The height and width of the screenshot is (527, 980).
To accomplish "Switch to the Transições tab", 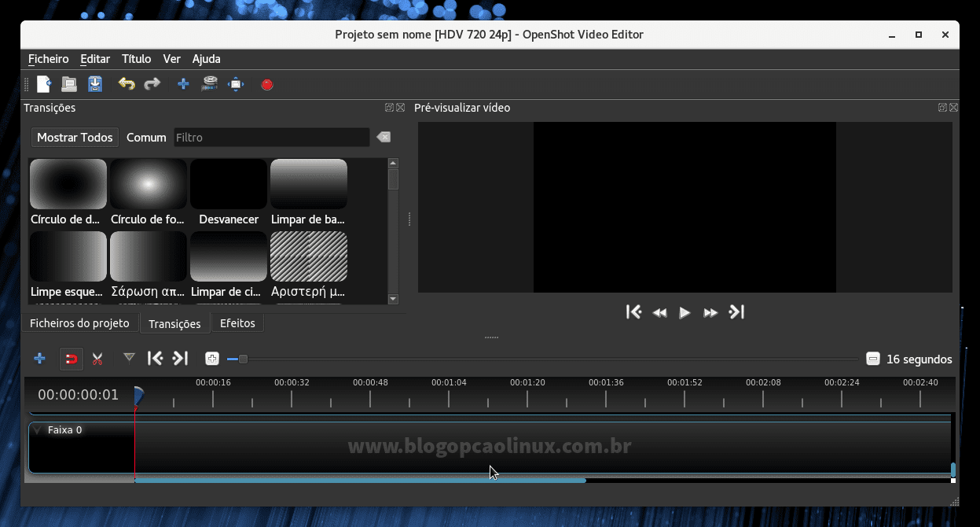I will 174,323.
